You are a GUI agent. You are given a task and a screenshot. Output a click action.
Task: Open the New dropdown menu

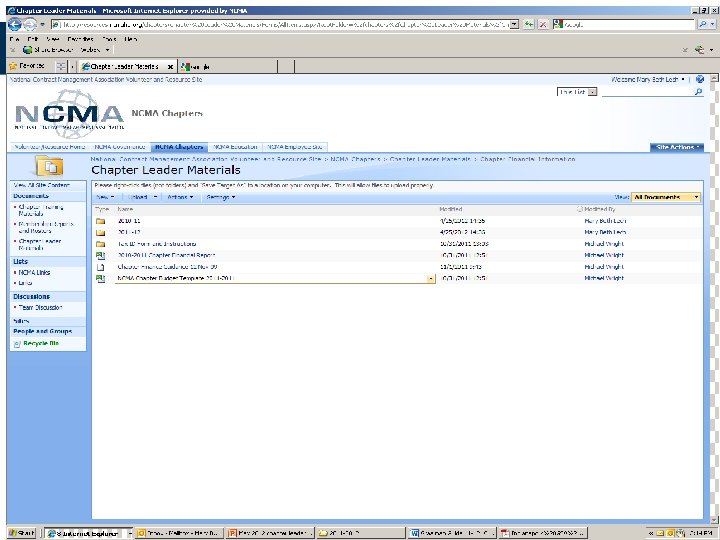(x=105, y=197)
